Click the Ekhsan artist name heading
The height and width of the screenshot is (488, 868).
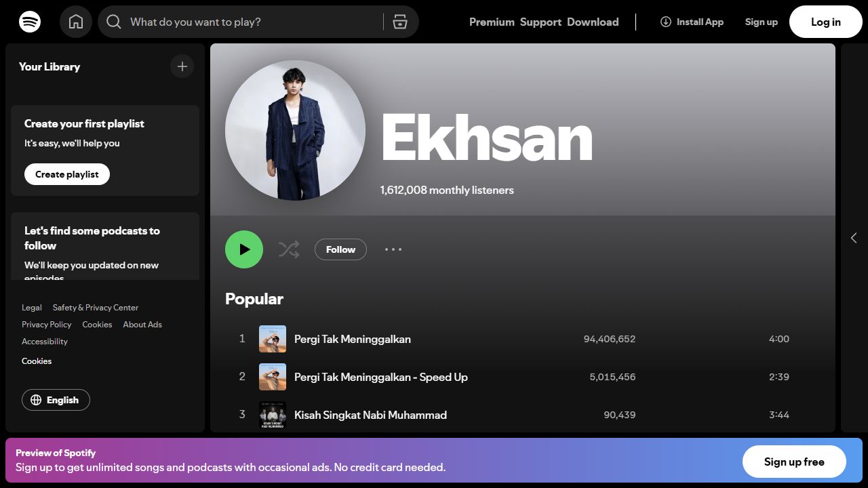point(487,138)
